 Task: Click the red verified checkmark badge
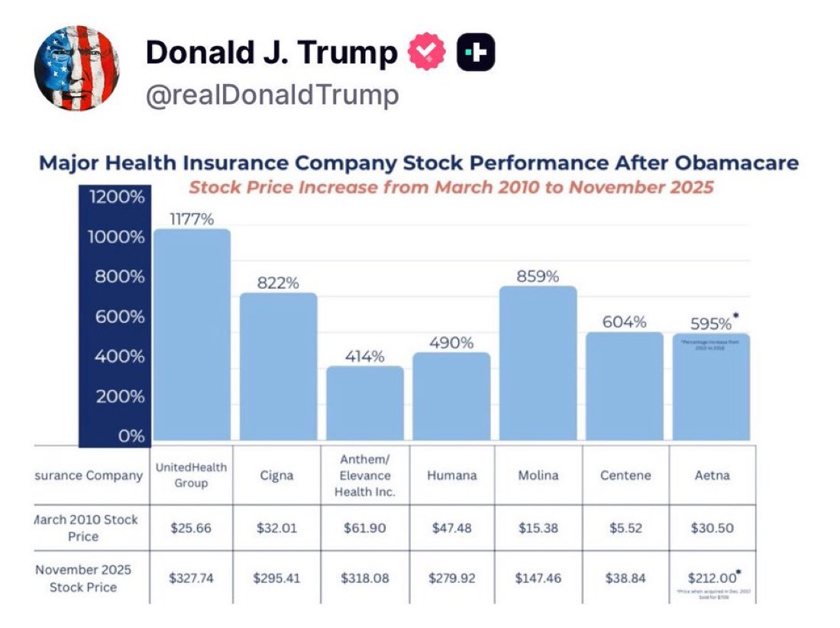426,53
